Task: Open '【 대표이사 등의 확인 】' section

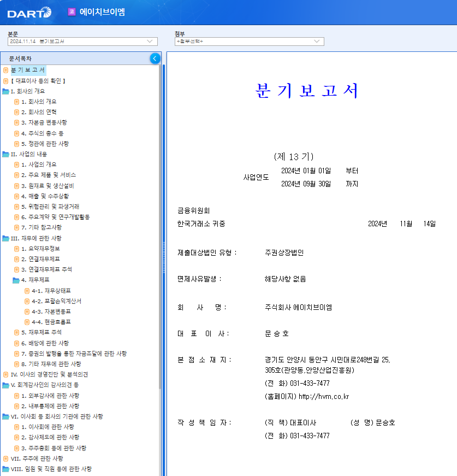Action: coord(38,81)
